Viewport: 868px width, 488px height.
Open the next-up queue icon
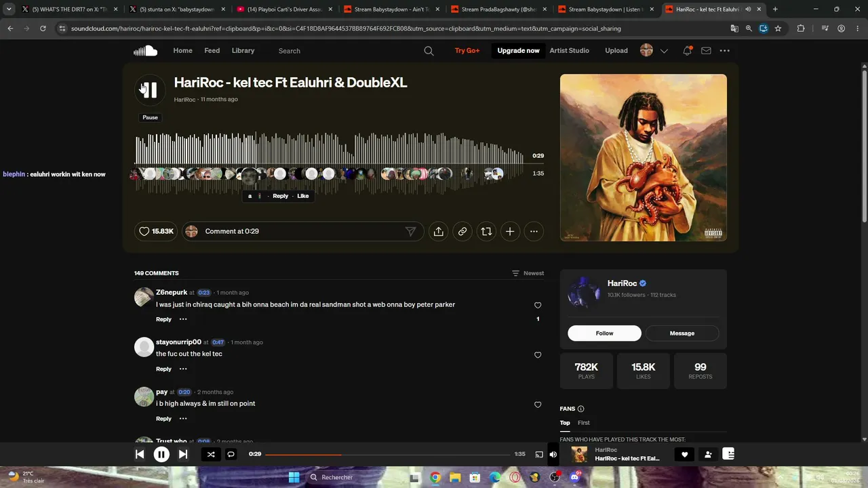pyautogui.click(x=729, y=454)
